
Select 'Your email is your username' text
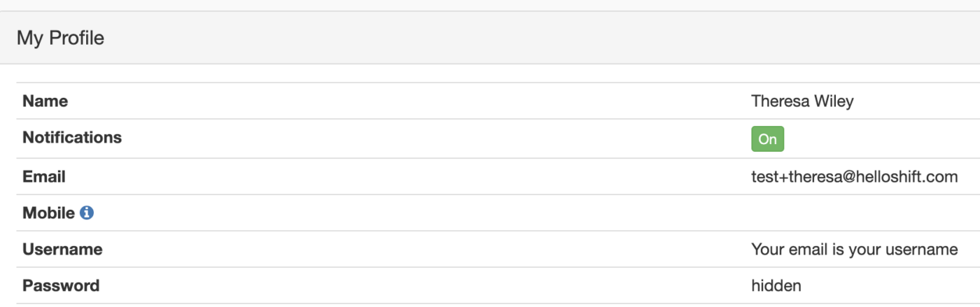(854, 249)
